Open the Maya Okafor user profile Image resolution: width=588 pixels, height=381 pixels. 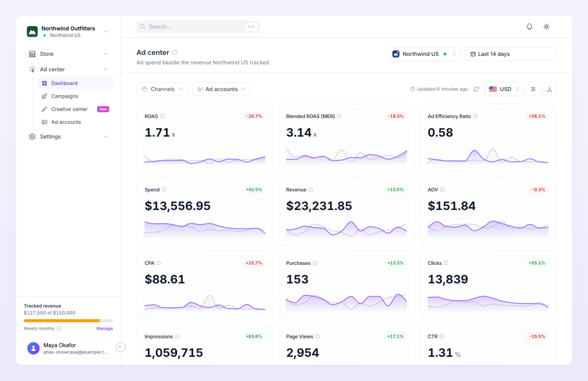click(x=68, y=348)
